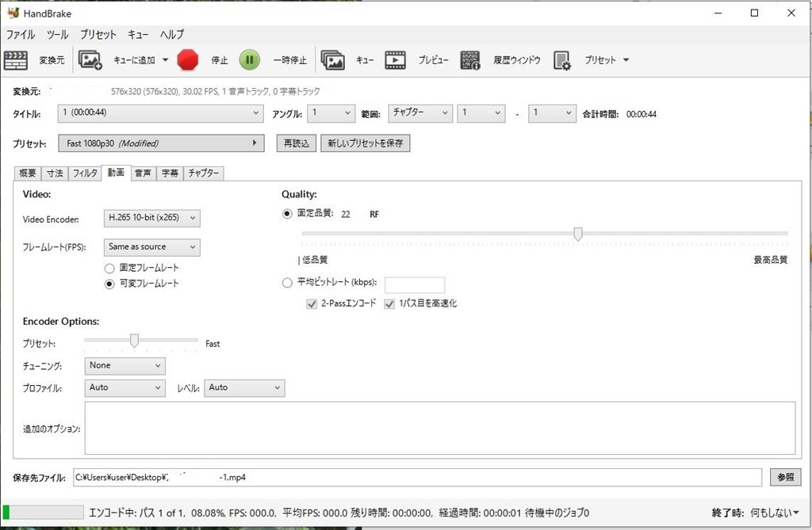Image resolution: width=812 pixels, height=530 pixels.
Task: Click the プレビュー film icon
Action: point(395,60)
